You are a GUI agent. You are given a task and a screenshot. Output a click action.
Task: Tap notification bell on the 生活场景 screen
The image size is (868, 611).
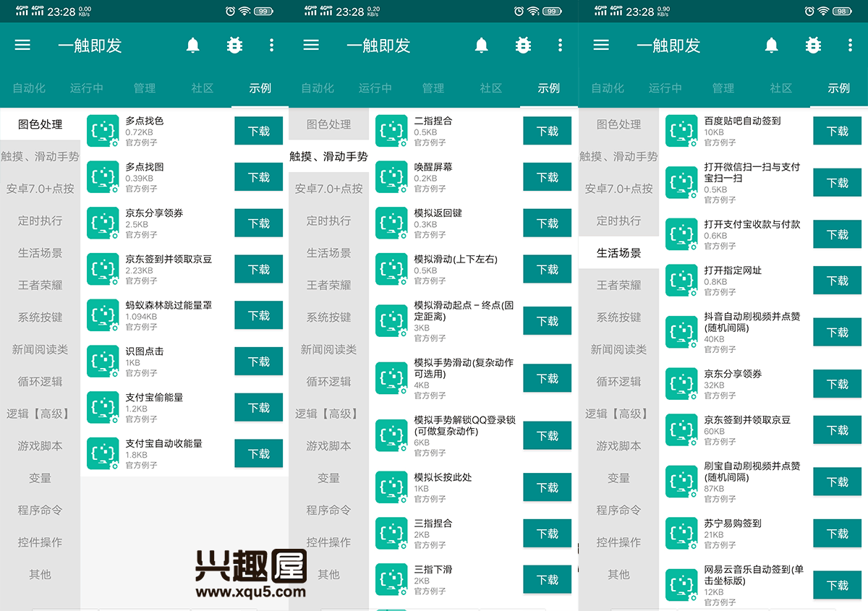pos(772,45)
